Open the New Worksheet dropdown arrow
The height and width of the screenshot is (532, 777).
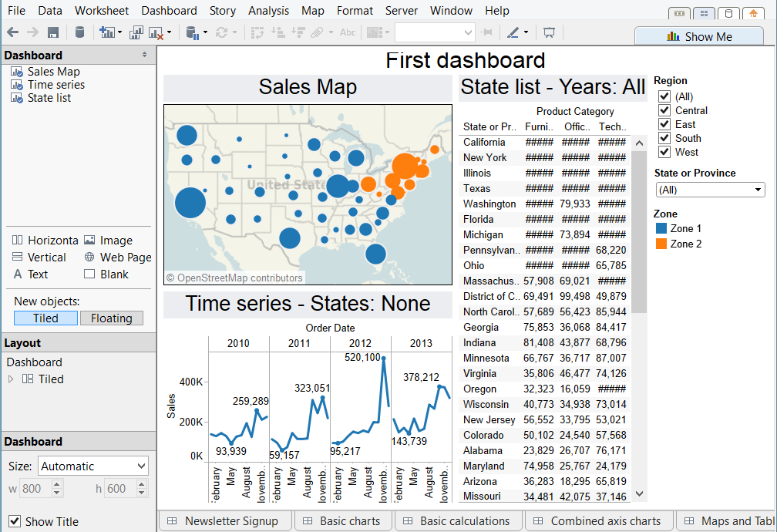(x=120, y=32)
